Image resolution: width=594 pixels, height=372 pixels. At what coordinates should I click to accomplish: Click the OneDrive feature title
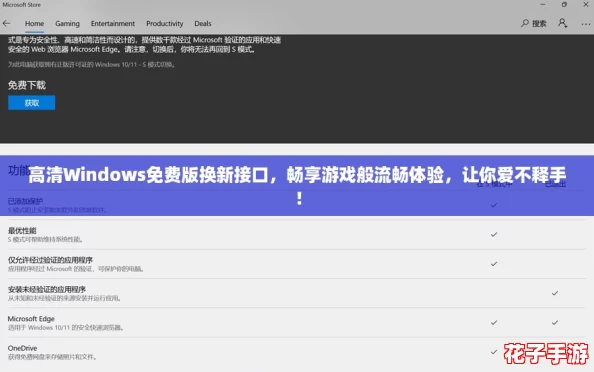[x=22, y=348]
